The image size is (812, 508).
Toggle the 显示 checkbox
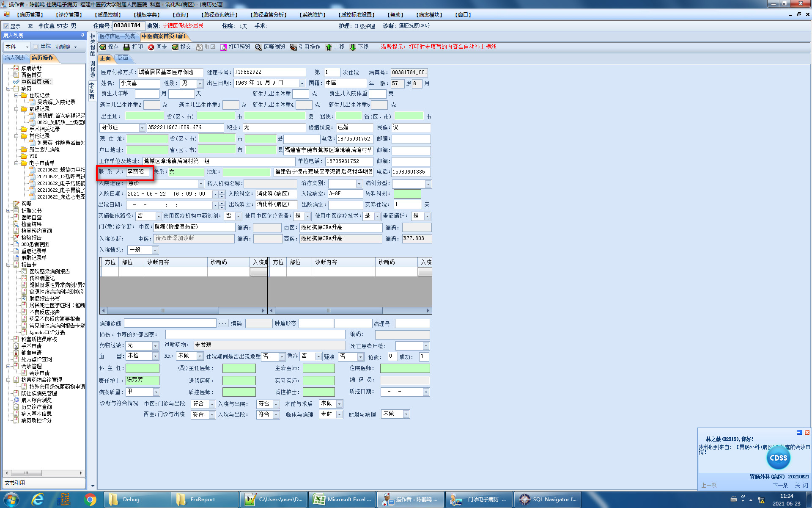pos(6,26)
